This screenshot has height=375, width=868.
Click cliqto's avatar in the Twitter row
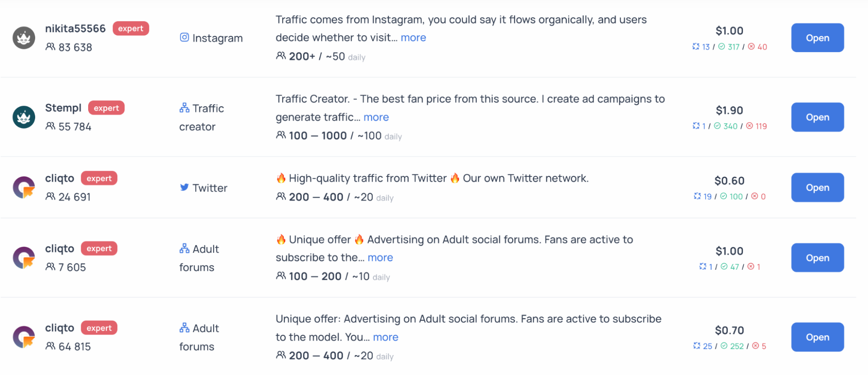pos(23,187)
